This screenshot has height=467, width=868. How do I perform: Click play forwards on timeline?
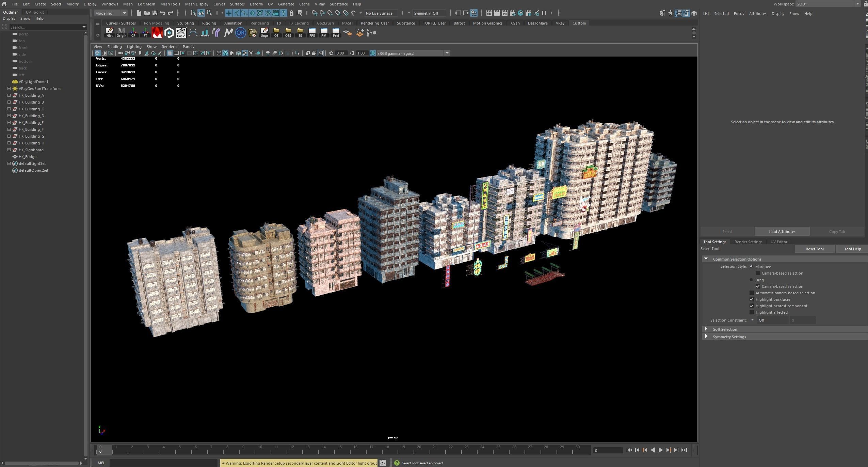(x=660, y=450)
